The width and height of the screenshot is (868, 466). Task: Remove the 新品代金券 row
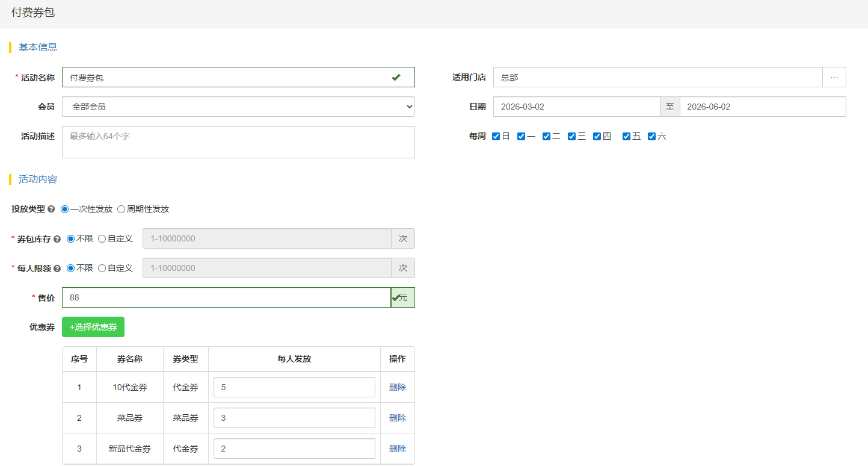tap(397, 449)
